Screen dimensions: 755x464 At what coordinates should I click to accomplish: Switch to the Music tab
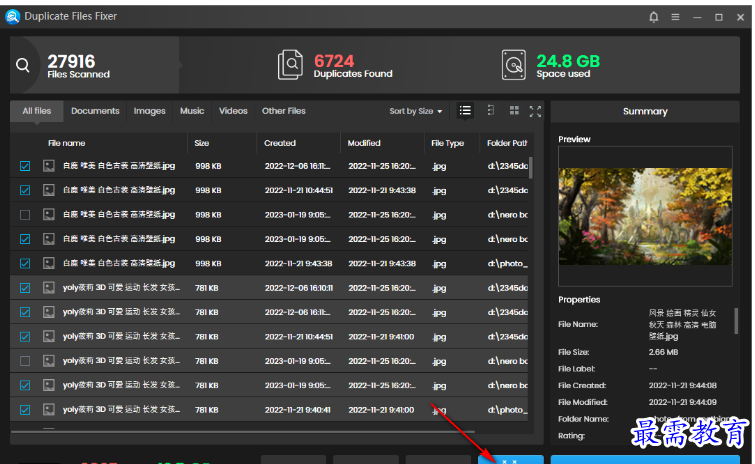(x=192, y=111)
